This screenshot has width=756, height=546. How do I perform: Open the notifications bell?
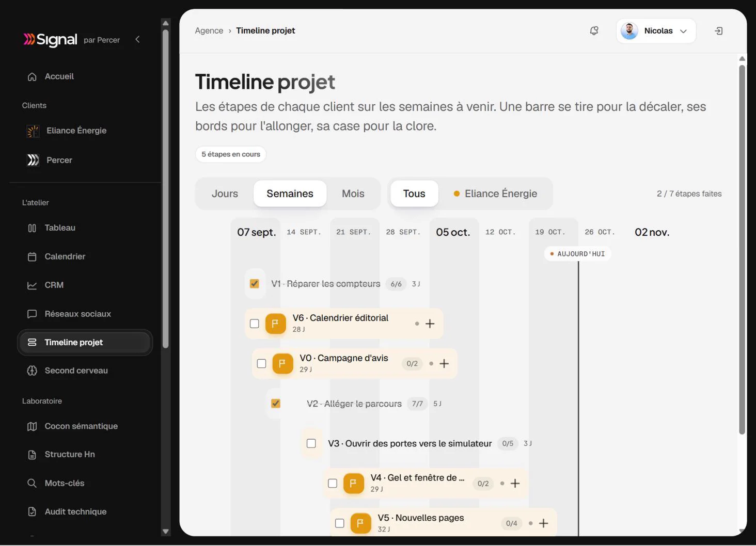pyautogui.click(x=594, y=31)
